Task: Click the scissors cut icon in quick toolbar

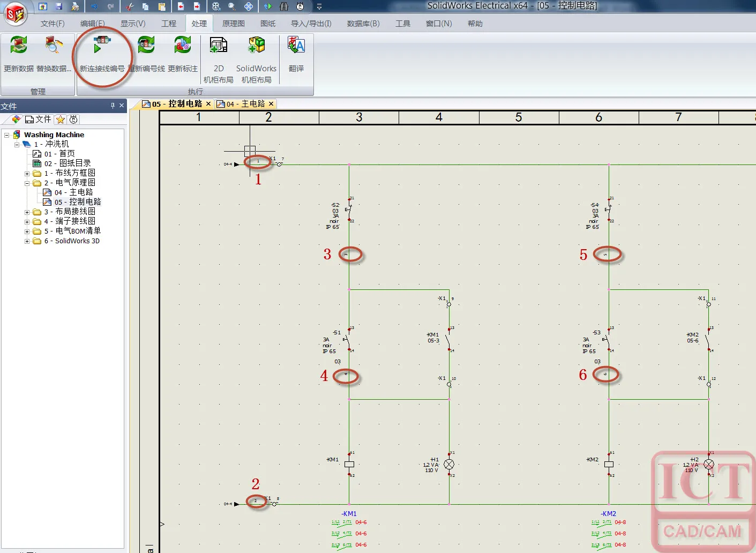Action: (129, 6)
